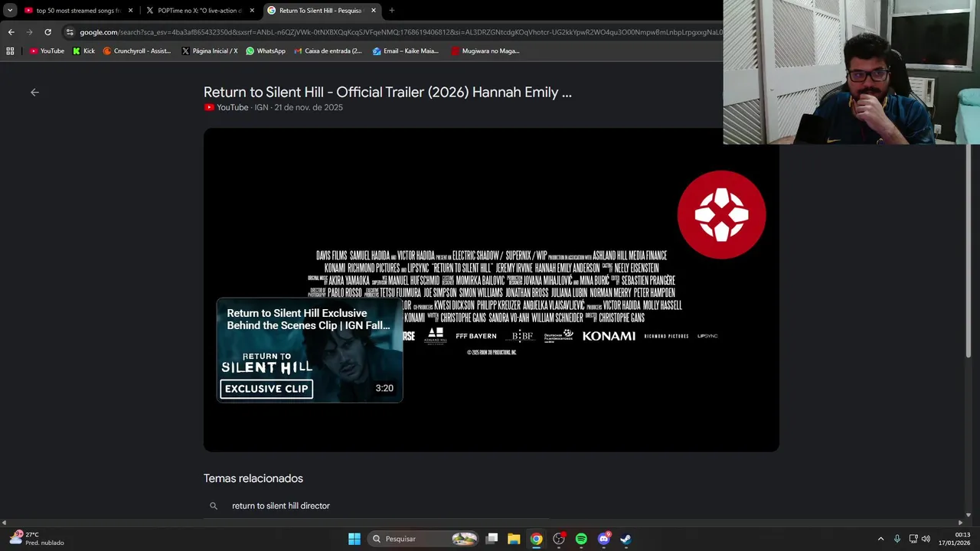This screenshot has width=980, height=551.
Task: Open the Exclusive Behind the Scenes Clip thumbnail
Action: point(309,350)
